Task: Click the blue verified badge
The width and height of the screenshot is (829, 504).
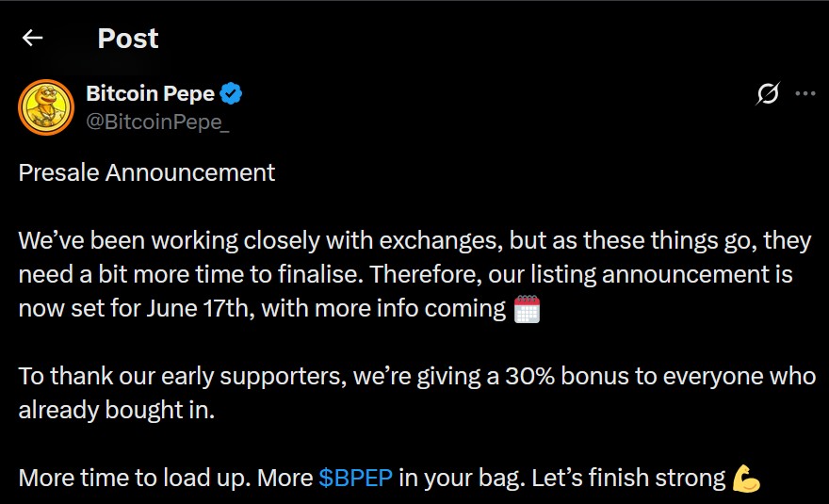Action: tap(232, 93)
